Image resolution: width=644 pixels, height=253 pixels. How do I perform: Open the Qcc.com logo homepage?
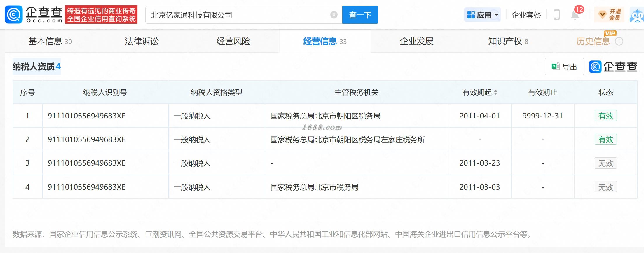[x=34, y=15]
